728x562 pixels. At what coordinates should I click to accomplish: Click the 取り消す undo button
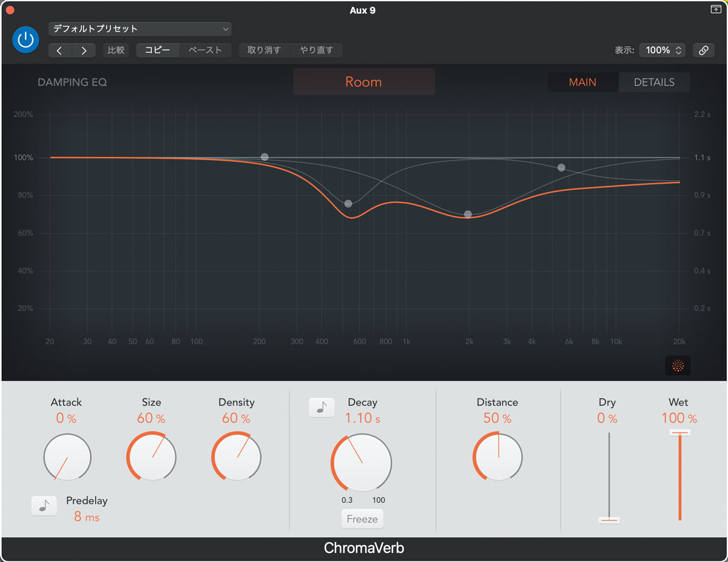tap(265, 50)
